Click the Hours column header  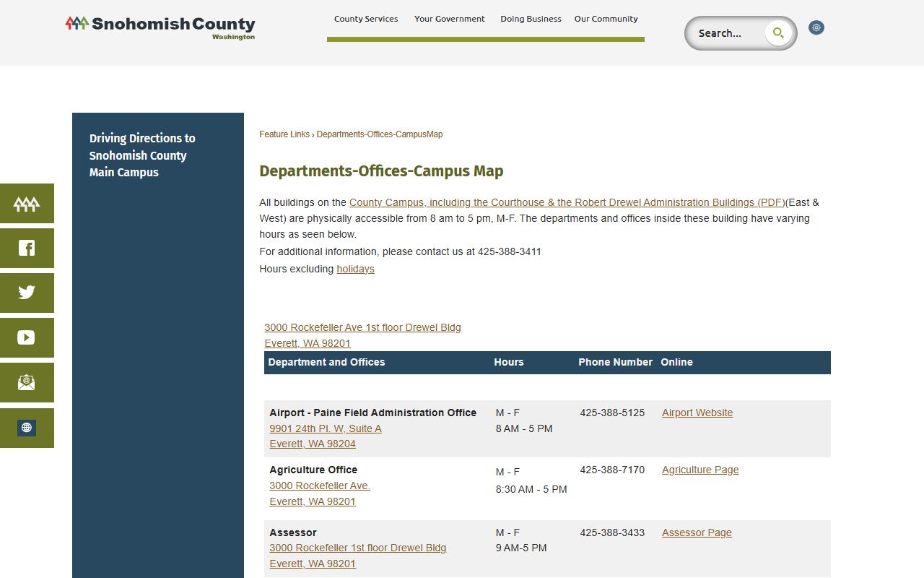tap(509, 362)
